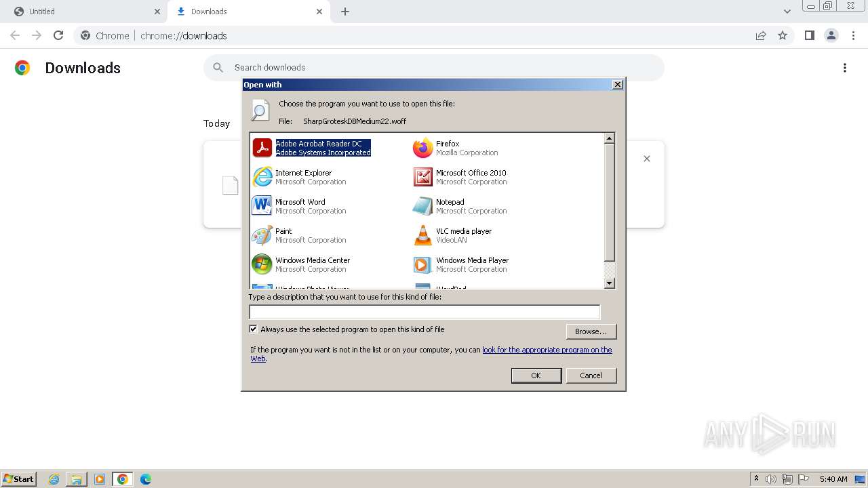Screen dimensions: 868x488
Task: Open Internet Explorer from the taskbar
Action: 54,479
